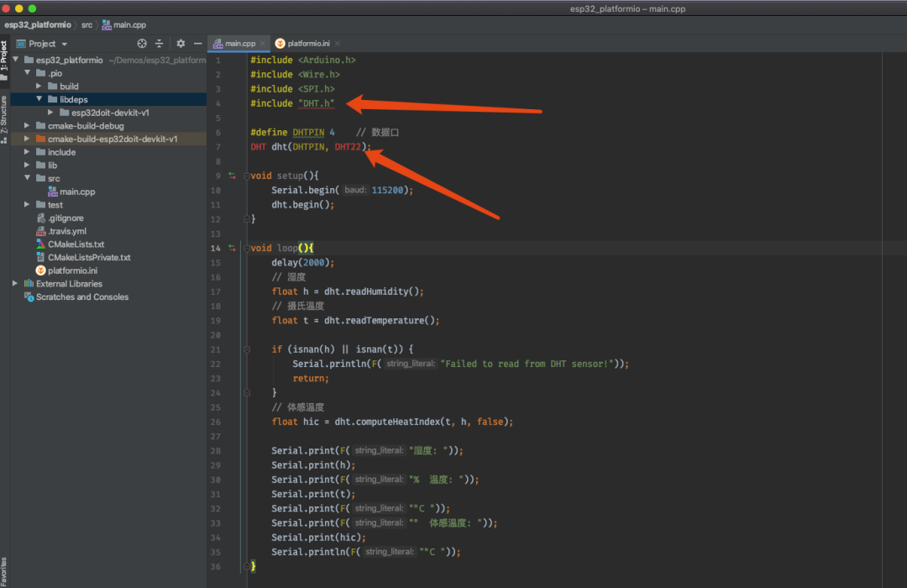Image resolution: width=907 pixels, height=588 pixels.
Task: Open the Structure tool window tab
Action: point(4,118)
